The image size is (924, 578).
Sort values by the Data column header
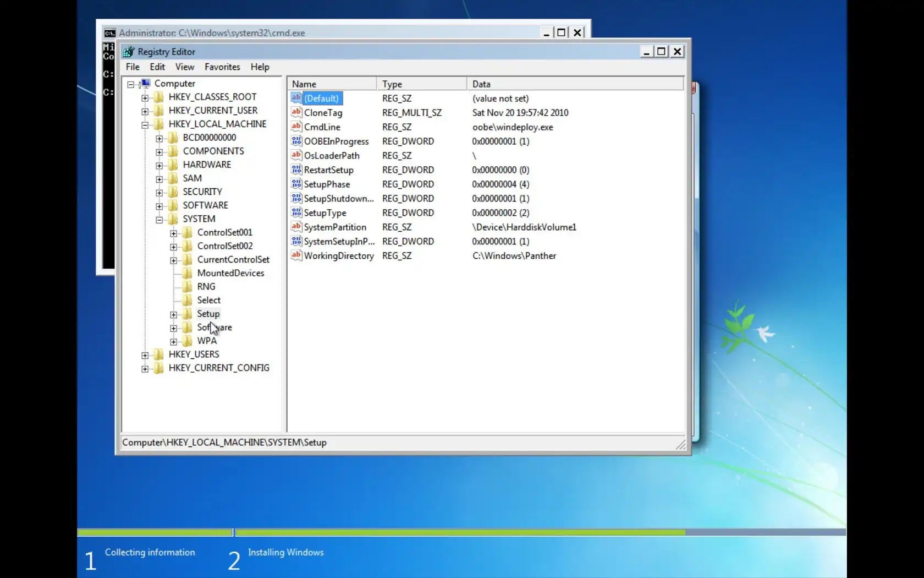[575, 84]
